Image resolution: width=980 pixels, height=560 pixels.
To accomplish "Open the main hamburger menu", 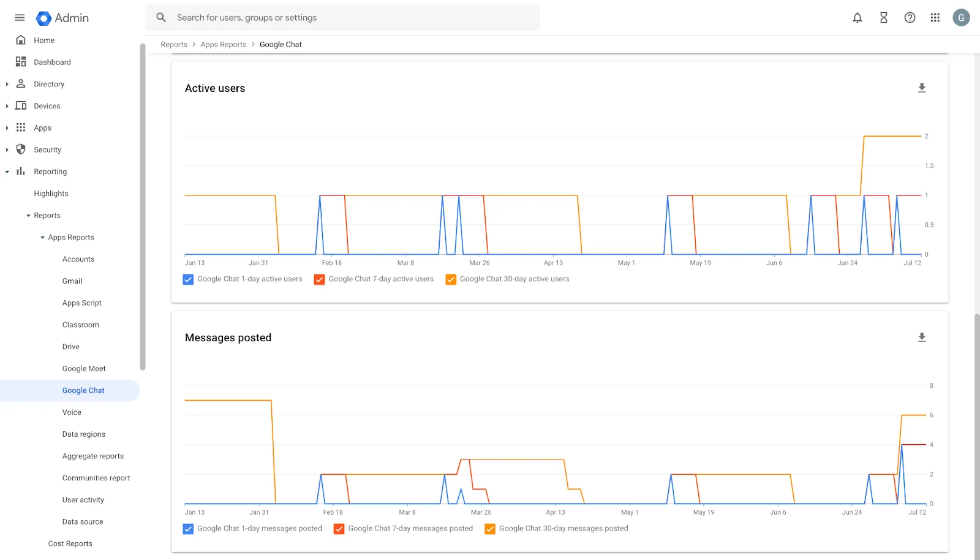I will 20,18.
